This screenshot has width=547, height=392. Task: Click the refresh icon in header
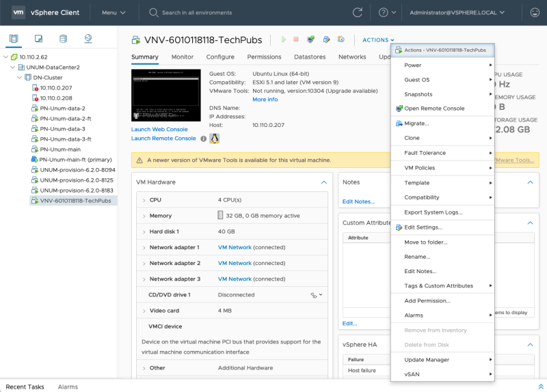pyautogui.click(x=357, y=12)
